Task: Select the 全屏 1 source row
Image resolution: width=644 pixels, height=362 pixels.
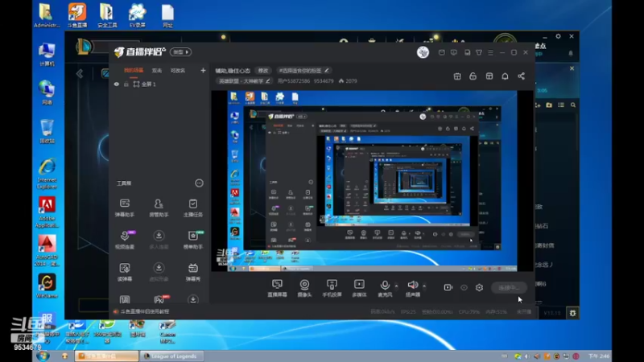Action: (159, 84)
